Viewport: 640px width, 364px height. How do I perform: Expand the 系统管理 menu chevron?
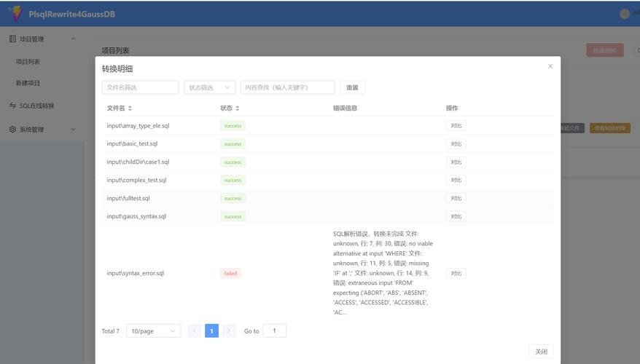pyautogui.click(x=73, y=129)
